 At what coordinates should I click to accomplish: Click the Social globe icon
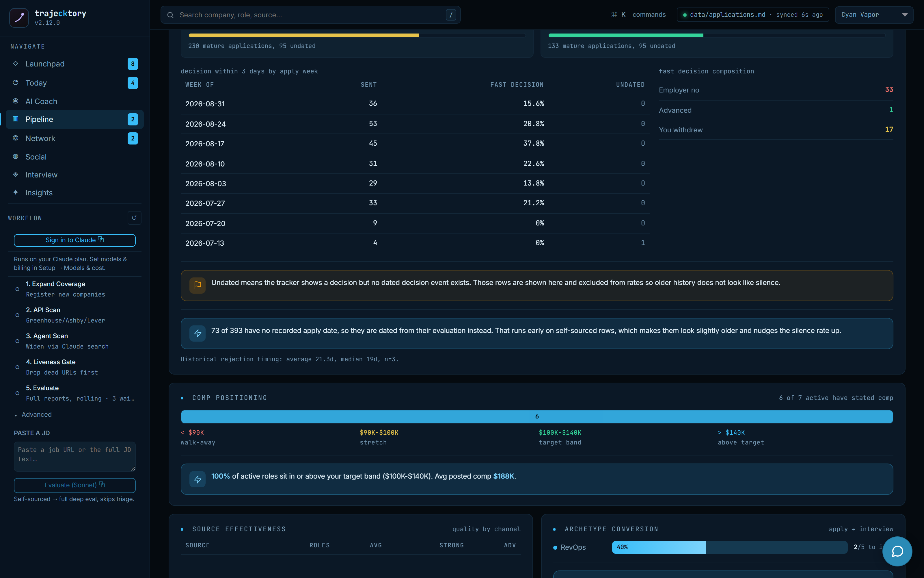16,156
